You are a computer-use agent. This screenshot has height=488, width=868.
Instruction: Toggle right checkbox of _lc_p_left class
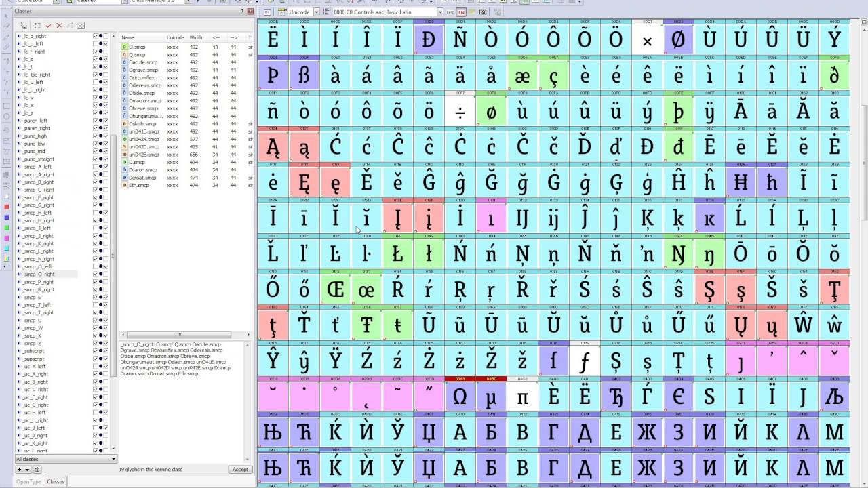[106, 43]
